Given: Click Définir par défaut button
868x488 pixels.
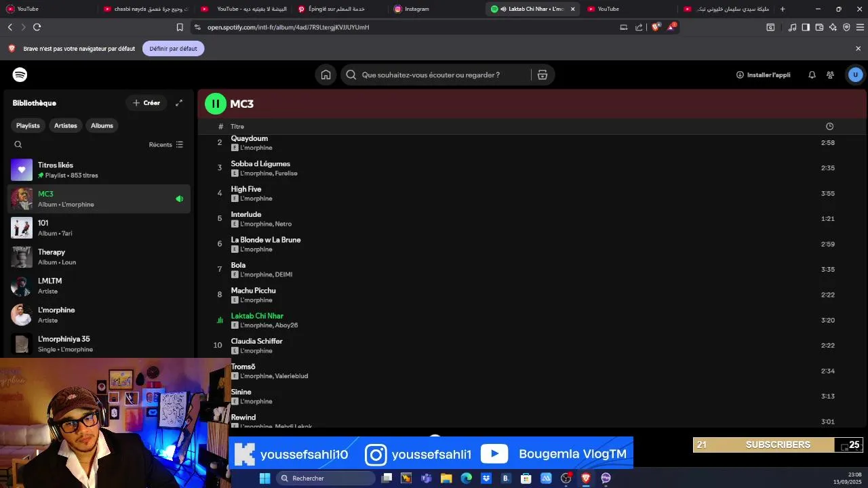Looking at the screenshot, I should pos(174,49).
